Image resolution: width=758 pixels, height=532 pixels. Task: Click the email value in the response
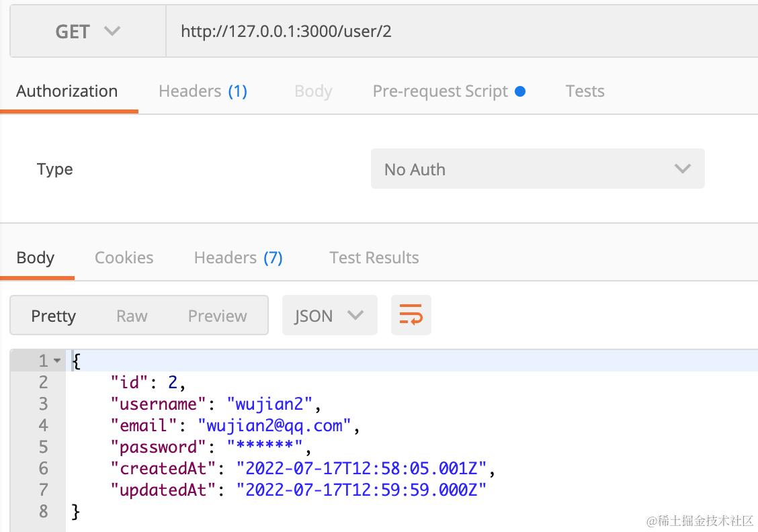pyautogui.click(x=274, y=425)
